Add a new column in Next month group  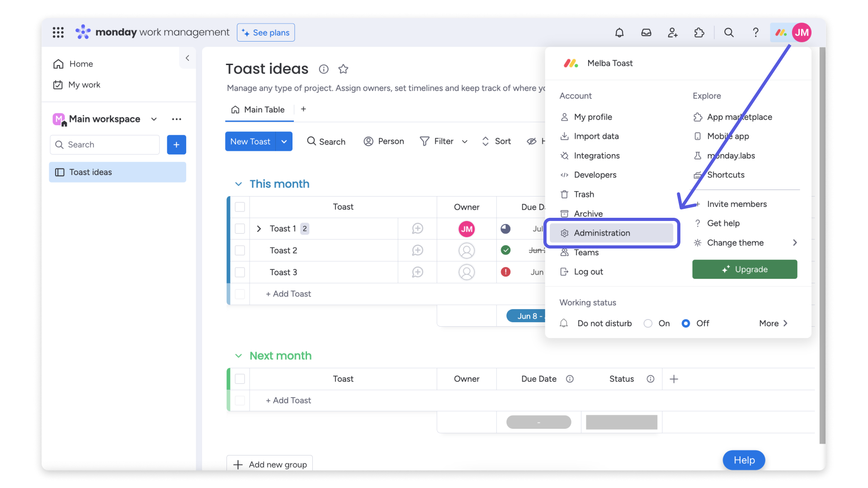tap(674, 379)
